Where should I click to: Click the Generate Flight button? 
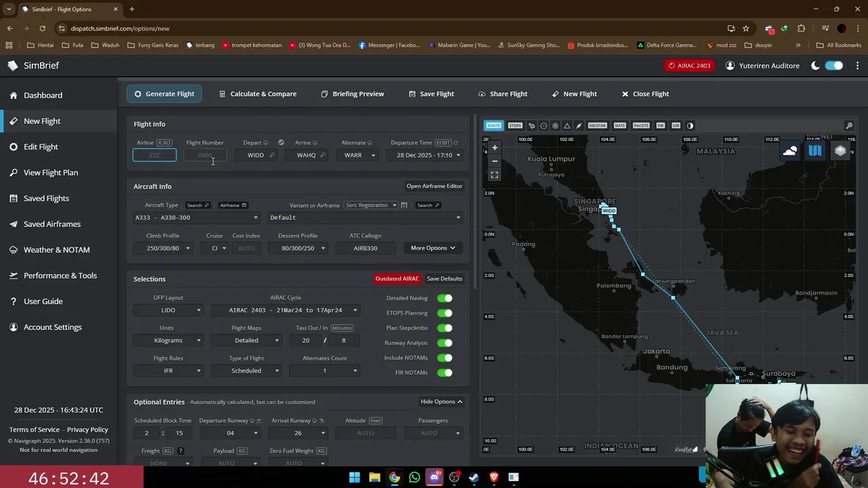click(164, 94)
